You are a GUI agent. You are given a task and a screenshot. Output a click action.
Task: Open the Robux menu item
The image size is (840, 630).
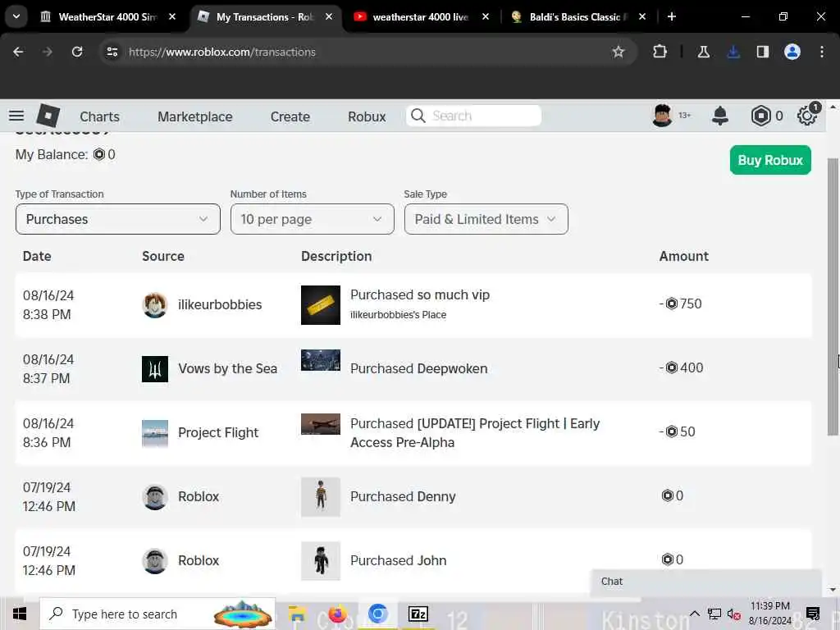click(367, 116)
